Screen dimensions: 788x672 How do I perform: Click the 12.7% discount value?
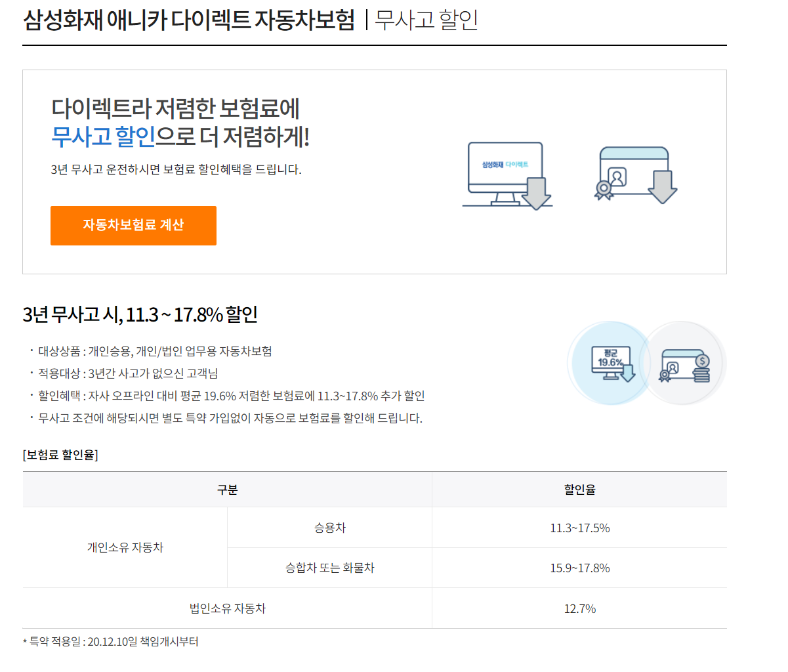coord(579,608)
